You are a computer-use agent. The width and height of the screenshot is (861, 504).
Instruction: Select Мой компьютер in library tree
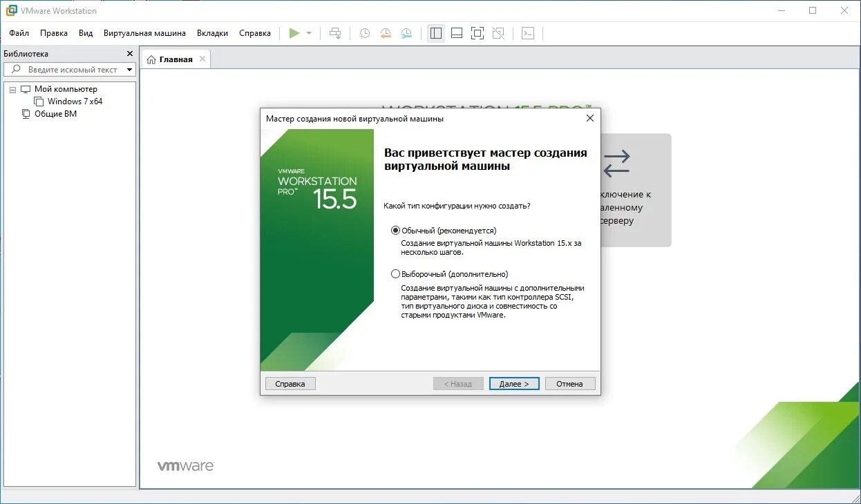coord(66,89)
